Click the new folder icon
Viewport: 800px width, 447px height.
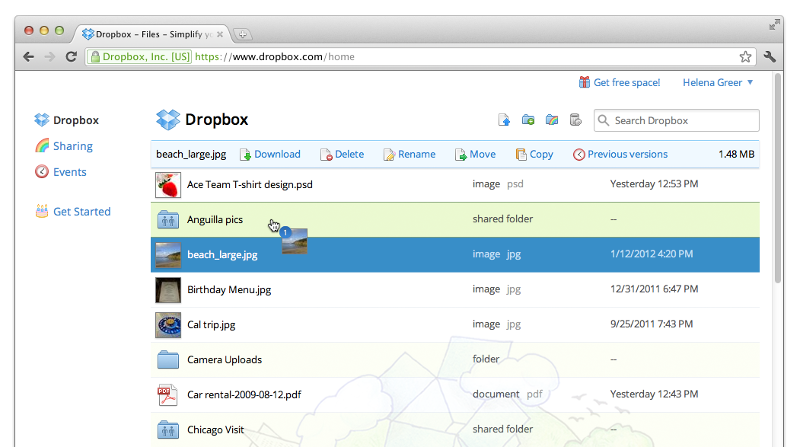coord(528,120)
